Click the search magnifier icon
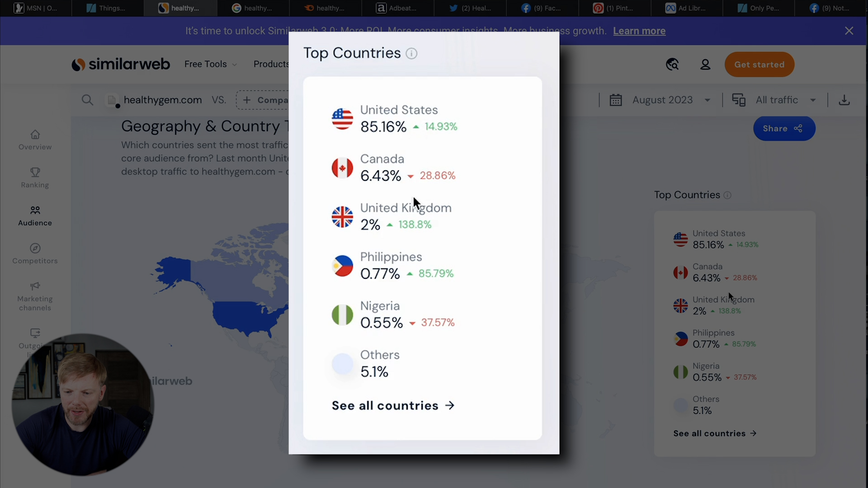The image size is (868, 488). pyautogui.click(x=87, y=100)
